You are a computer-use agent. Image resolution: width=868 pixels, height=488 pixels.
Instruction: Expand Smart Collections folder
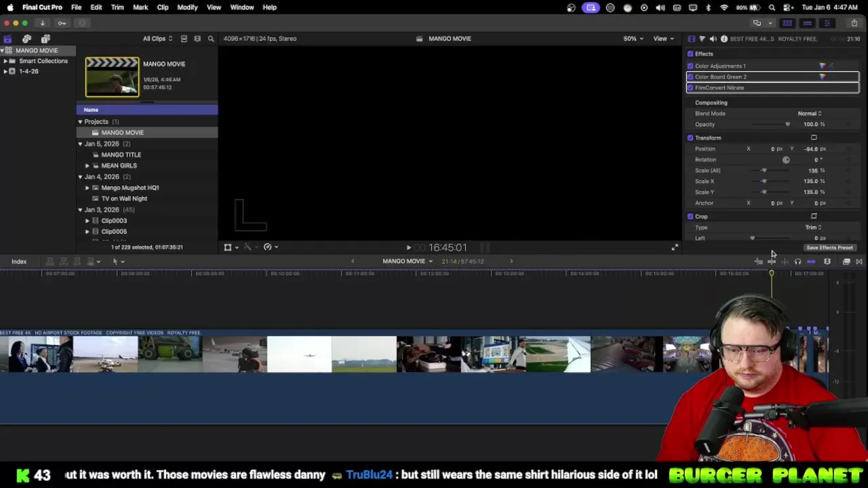coord(5,61)
